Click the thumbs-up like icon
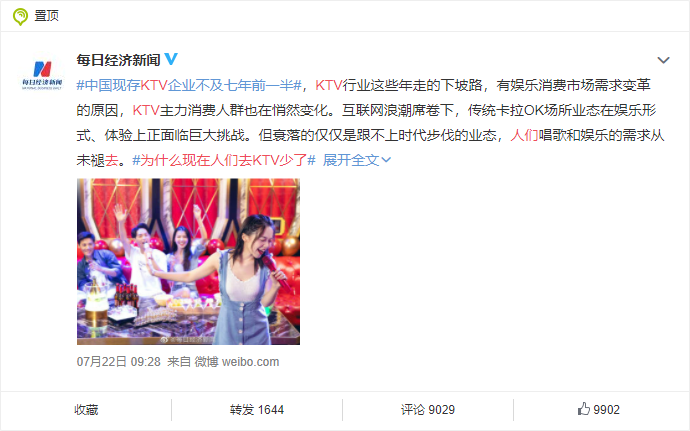 point(584,409)
